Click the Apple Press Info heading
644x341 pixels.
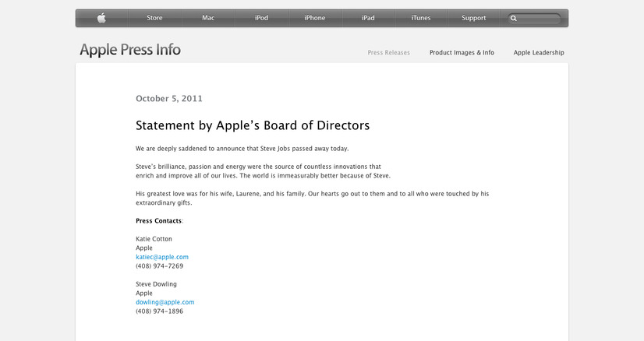[130, 51]
